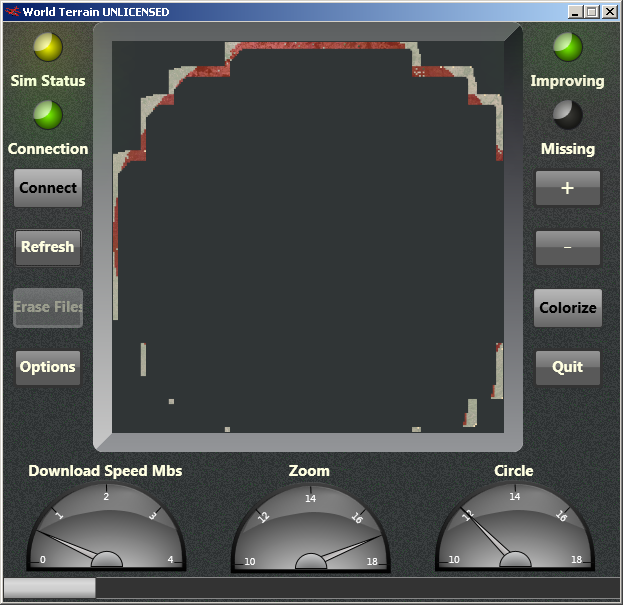Image resolution: width=623 pixels, height=605 pixels.
Task: Click the Missing label
Action: coord(568,149)
